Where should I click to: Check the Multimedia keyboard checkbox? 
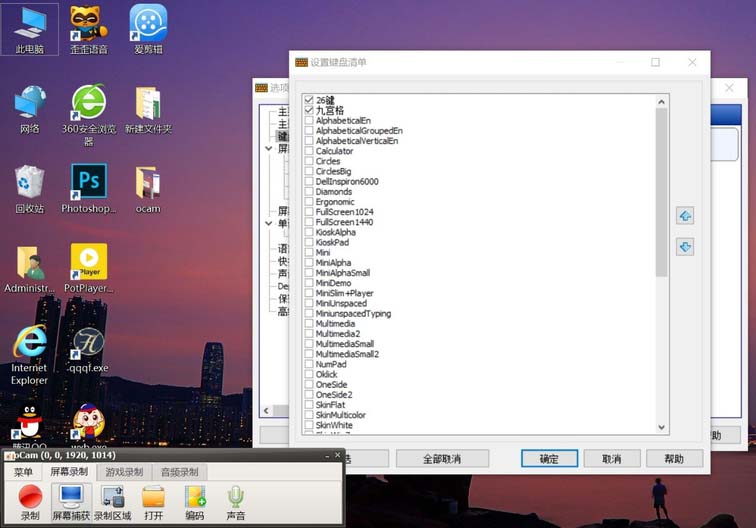309,324
